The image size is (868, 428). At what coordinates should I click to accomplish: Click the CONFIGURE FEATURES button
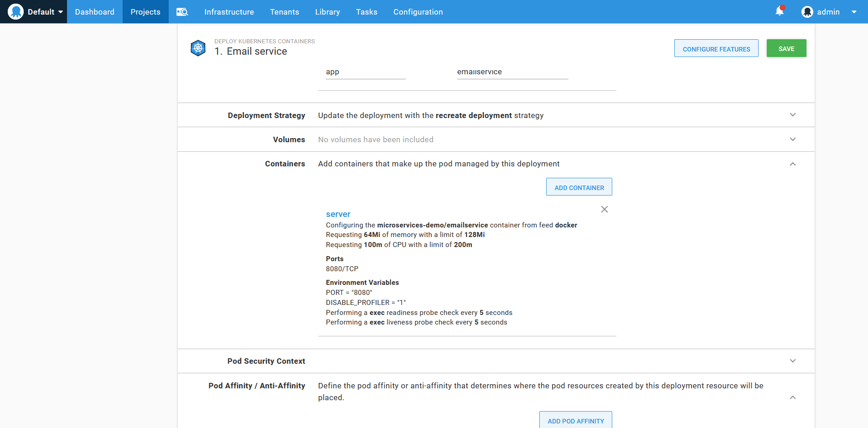pos(716,48)
